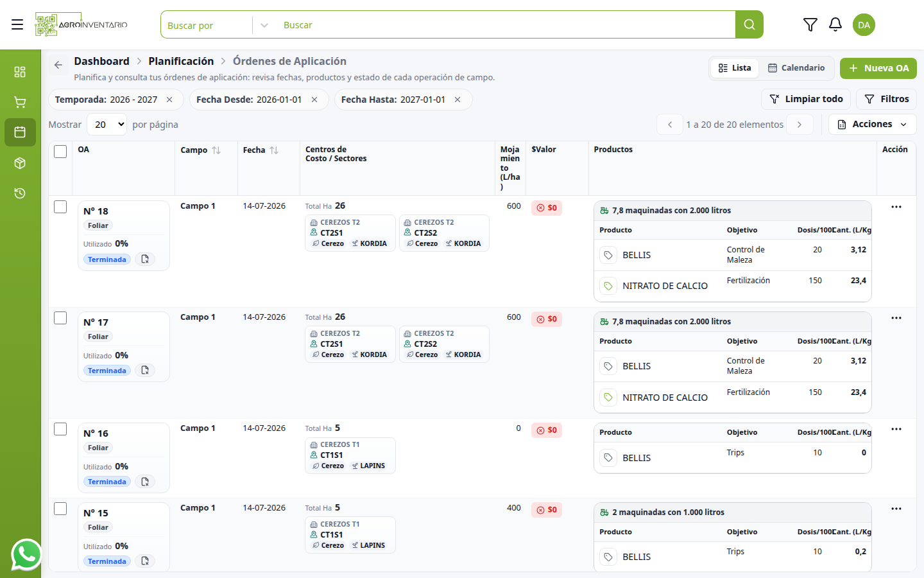
Task: Select the checkbox for order N° 17
Action: coord(60,318)
